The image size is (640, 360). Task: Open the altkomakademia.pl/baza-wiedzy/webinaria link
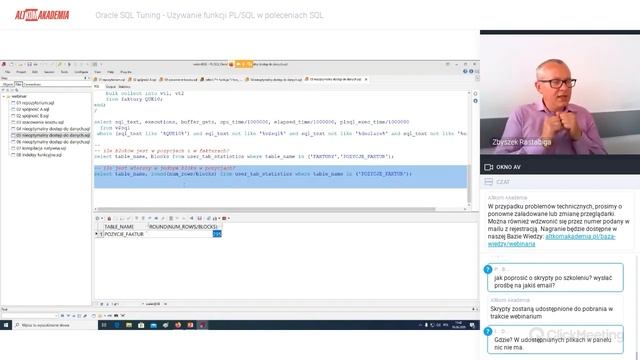pyautogui.click(x=551, y=240)
